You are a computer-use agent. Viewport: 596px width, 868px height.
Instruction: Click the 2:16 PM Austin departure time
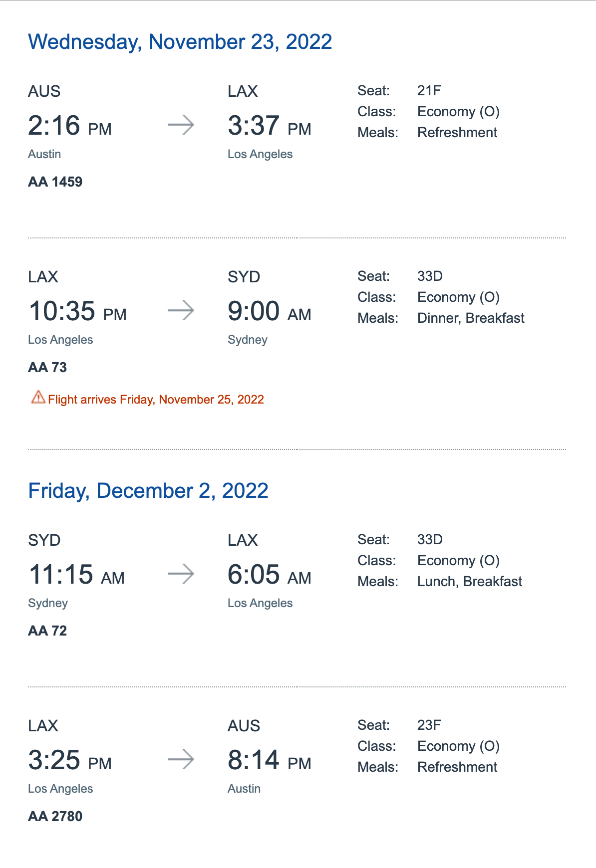point(70,126)
